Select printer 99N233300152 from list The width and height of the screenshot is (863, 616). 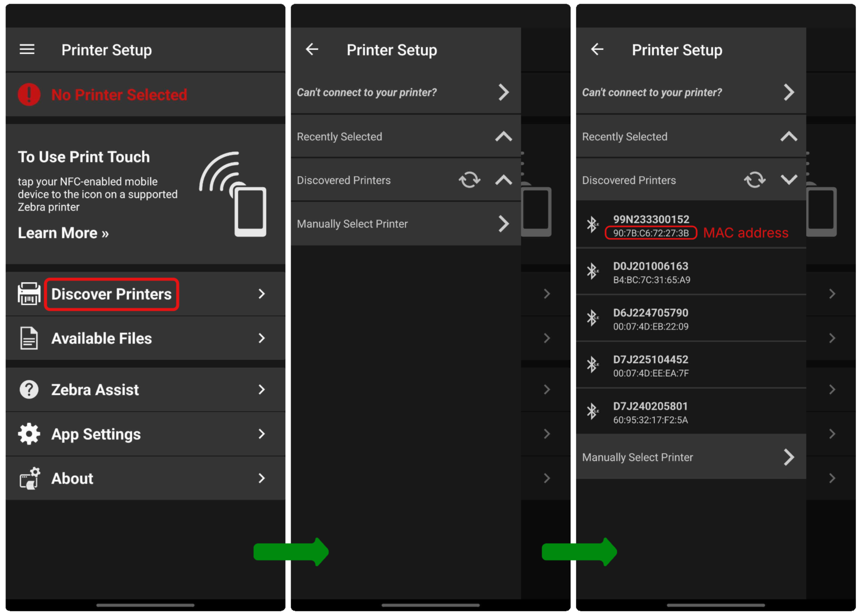click(691, 224)
